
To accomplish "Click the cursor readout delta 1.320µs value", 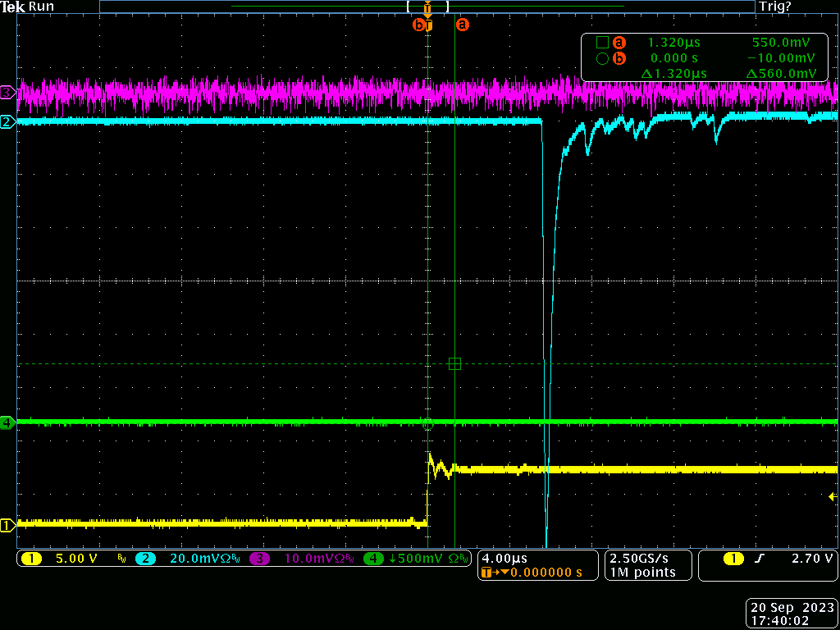I will click(x=673, y=74).
